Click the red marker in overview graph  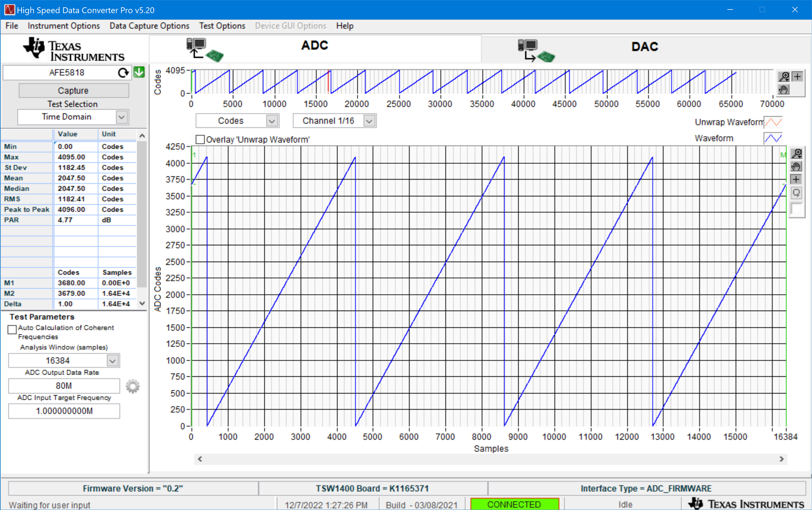click(328, 82)
